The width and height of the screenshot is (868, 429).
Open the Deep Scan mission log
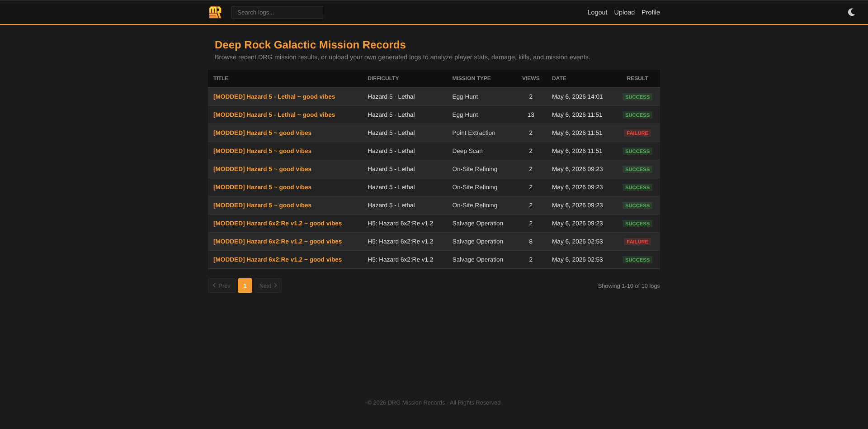click(x=262, y=151)
